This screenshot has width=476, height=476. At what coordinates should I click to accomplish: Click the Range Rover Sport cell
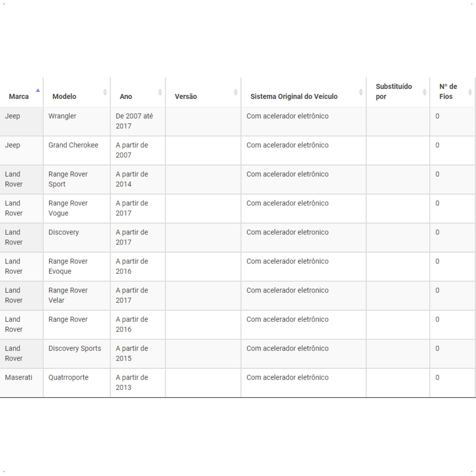click(77, 180)
